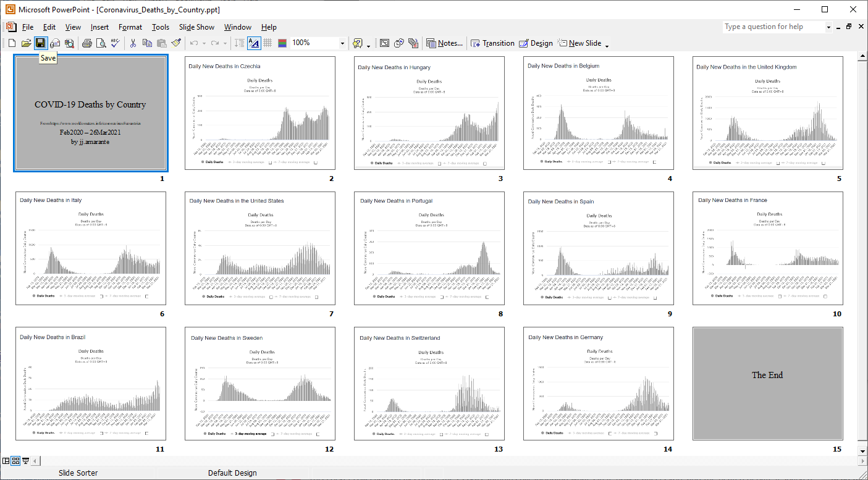Start slide show from current slide icon

[x=25, y=461]
